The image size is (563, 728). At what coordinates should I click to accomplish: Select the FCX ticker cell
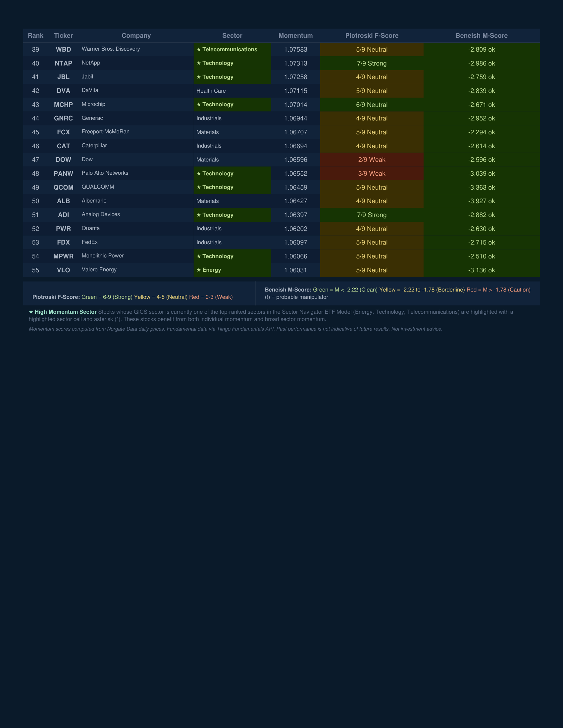tap(63, 132)
